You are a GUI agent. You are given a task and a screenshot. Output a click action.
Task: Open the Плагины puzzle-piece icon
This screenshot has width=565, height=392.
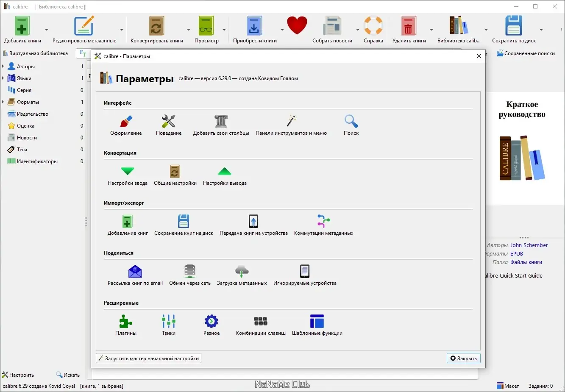point(126,322)
